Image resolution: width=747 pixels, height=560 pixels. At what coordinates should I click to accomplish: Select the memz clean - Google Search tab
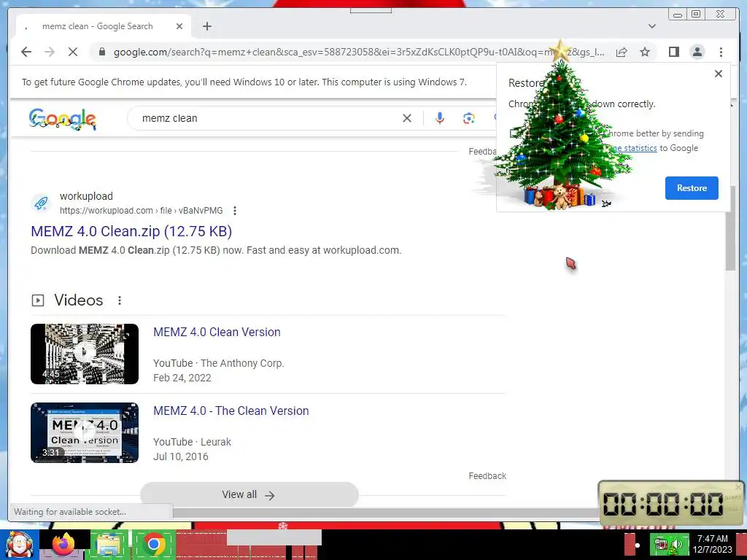click(x=104, y=26)
